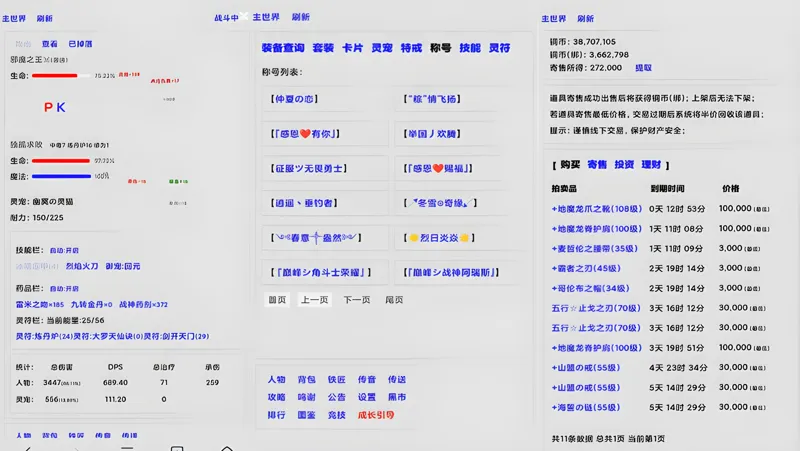The height and width of the screenshot is (451, 800).
Task: Click the 战斗中 battle status link
Action: [226, 18]
